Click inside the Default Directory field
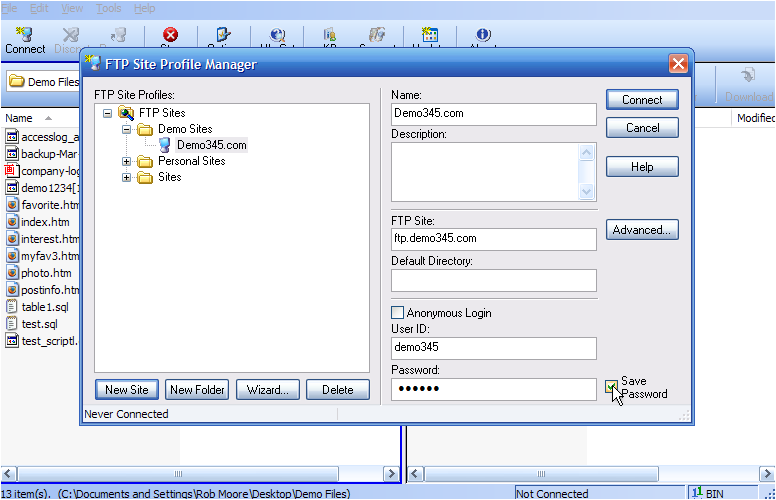Image resolution: width=776 pixels, height=500 pixels. tap(493, 280)
